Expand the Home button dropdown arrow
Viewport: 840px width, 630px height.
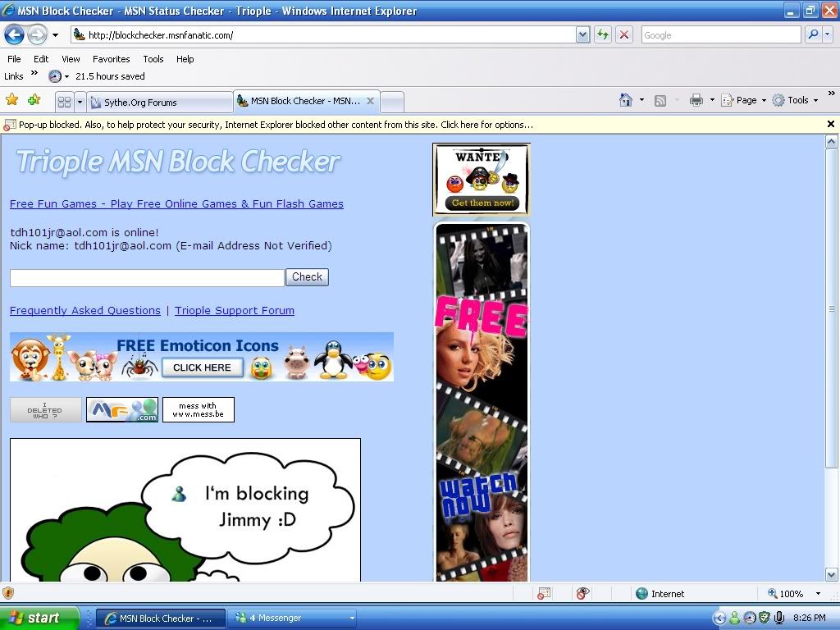click(641, 100)
